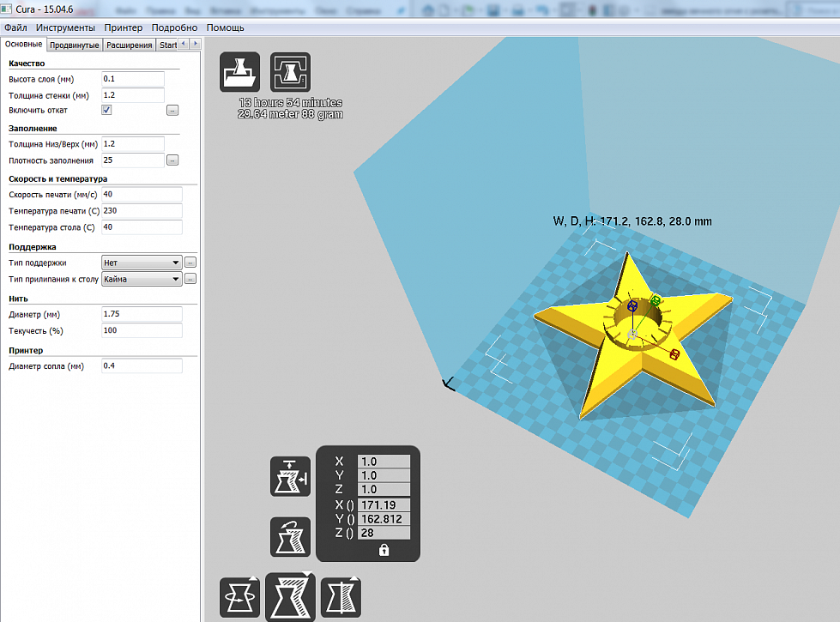Click the tab strip right arrow
The image size is (840, 622).
[196, 44]
